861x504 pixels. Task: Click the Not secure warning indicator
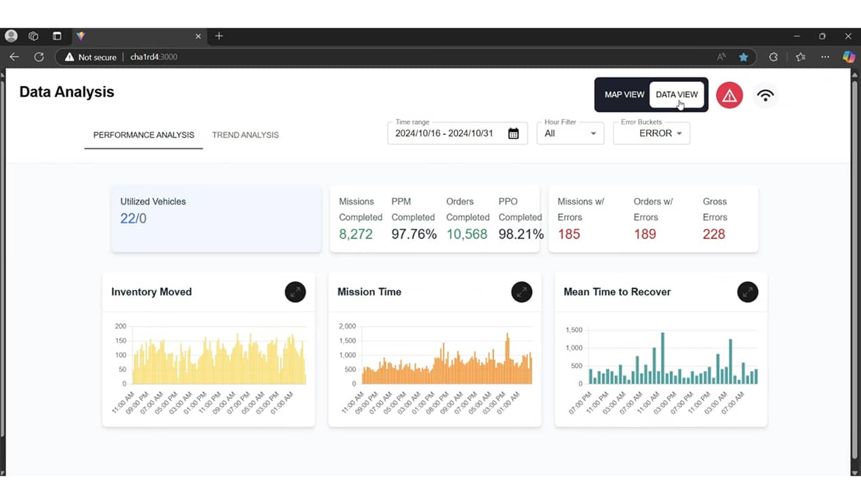[x=91, y=58]
